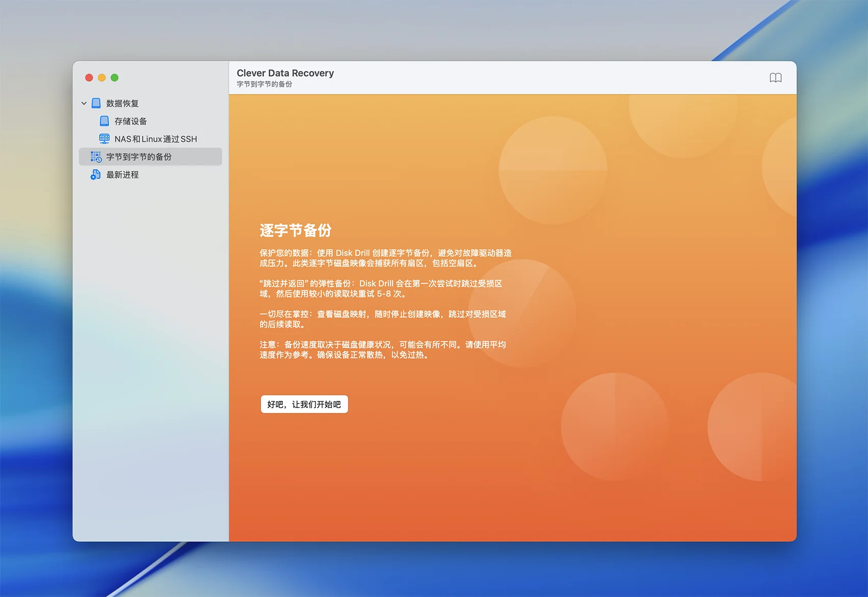Maximize the window with green button
Image resolution: width=868 pixels, height=597 pixels.
[114, 78]
